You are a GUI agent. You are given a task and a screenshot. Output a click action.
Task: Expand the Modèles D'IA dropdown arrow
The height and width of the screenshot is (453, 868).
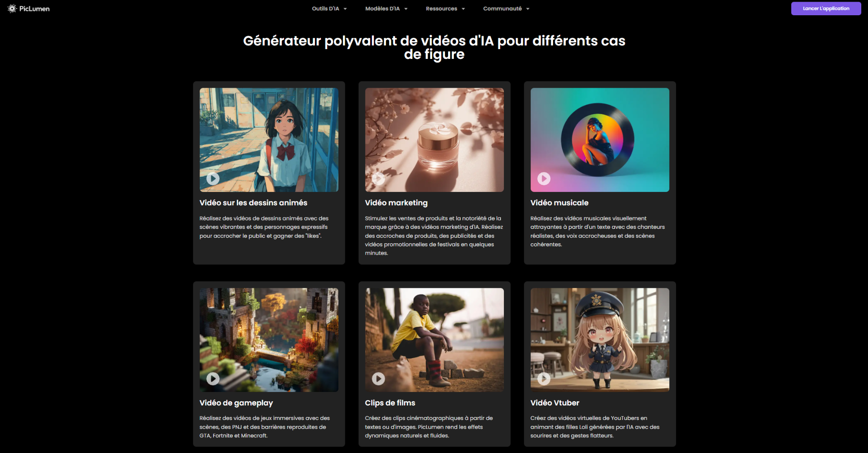[x=406, y=9]
